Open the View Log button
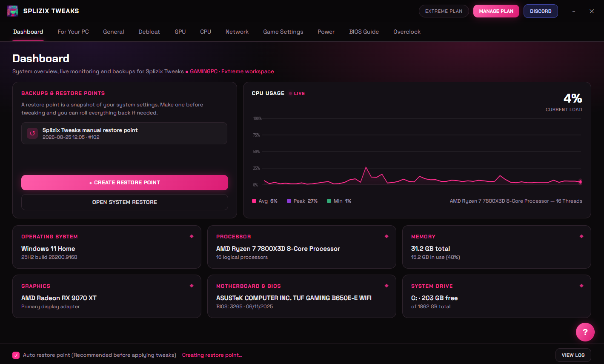 [573, 355]
